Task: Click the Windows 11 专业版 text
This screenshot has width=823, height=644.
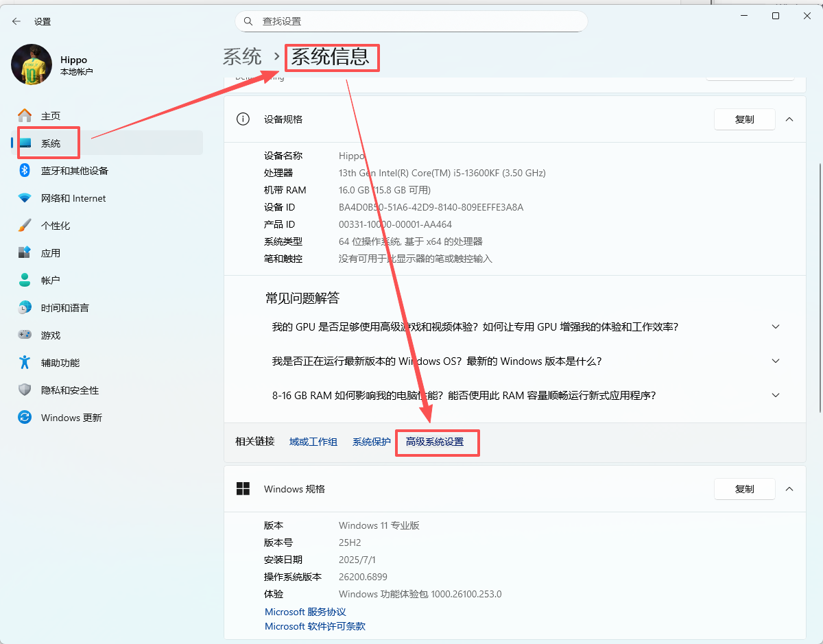Action: tap(379, 525)
